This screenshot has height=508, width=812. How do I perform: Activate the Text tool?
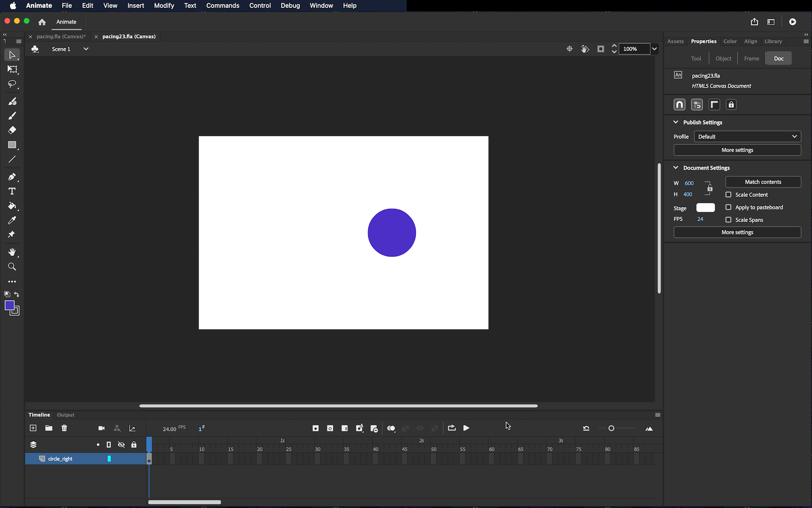[12, 192]
